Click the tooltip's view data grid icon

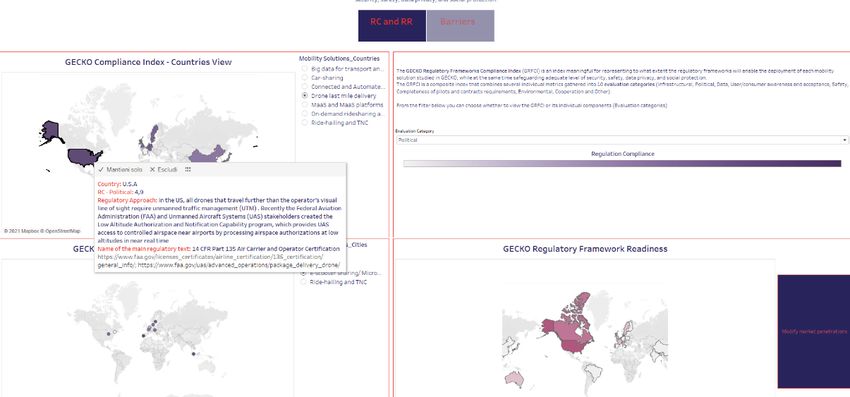[188, 170]
